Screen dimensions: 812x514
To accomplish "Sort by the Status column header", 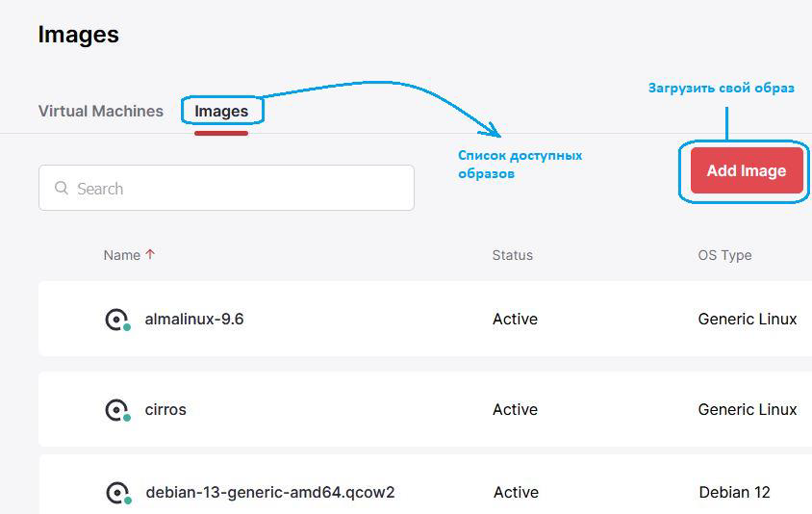I will (512, 255).
